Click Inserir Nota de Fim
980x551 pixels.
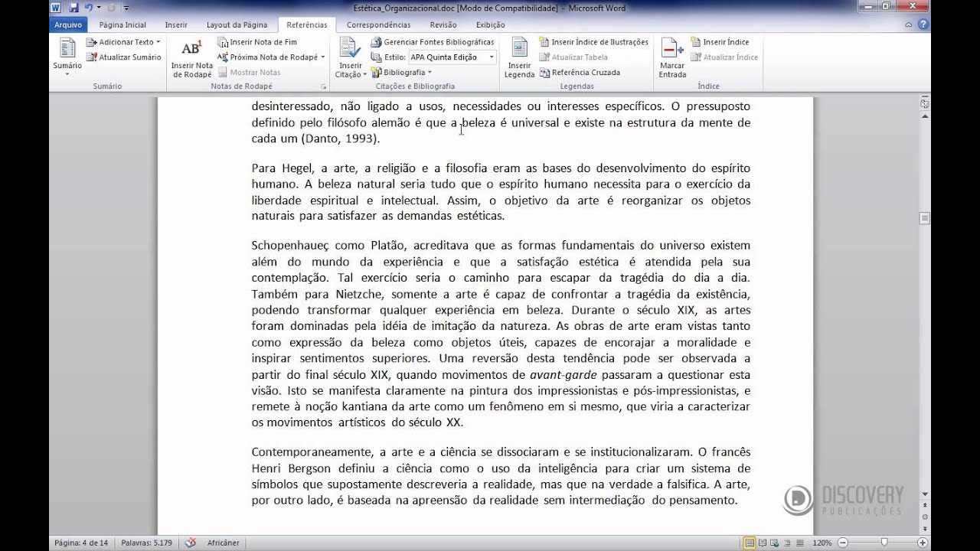[257, 42]
